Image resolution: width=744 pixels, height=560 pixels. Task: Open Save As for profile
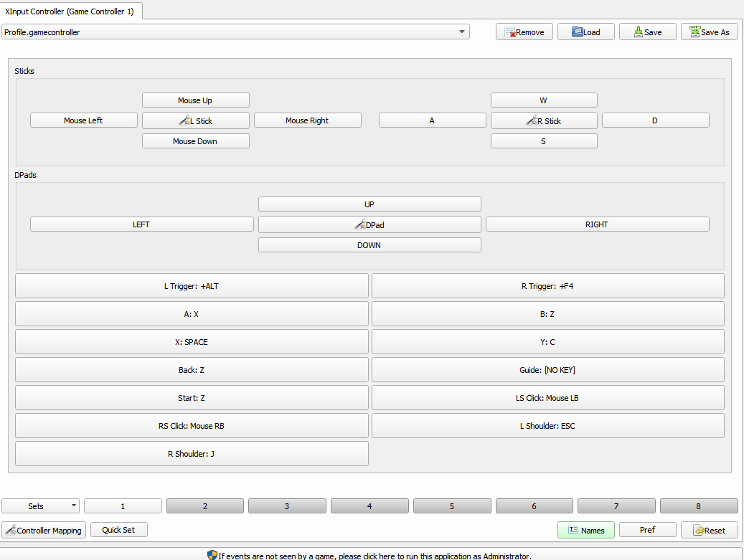709,32
